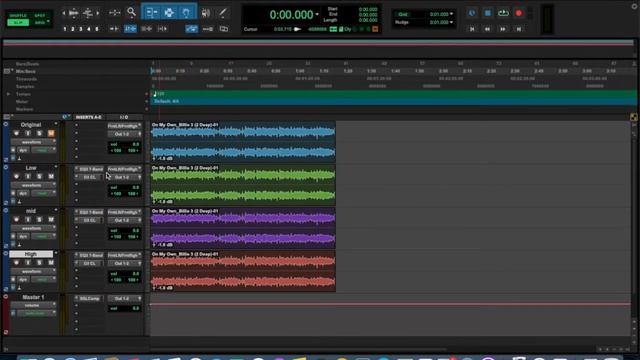The height and width of the screenshot is (360, 640).
Task: Open D3 CL insert on mid track
Action: click(x=89, y=220)
